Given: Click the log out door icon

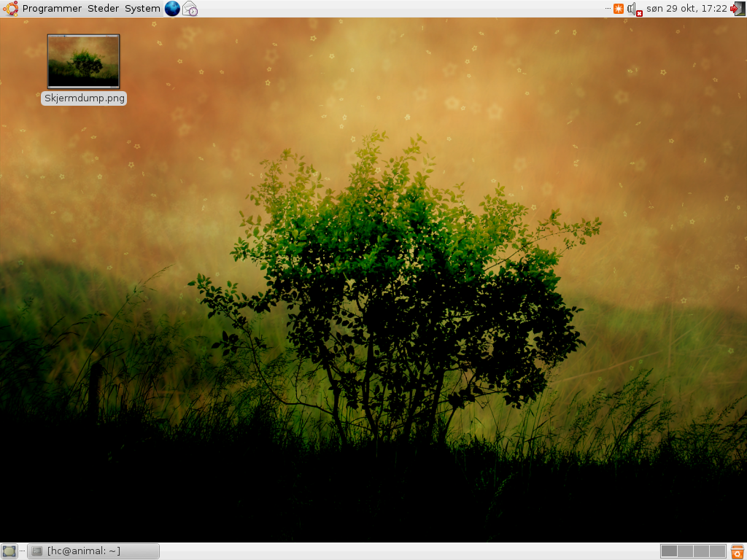Looking at the screenshot, I should pyautogui.click(x=737, y=9).
